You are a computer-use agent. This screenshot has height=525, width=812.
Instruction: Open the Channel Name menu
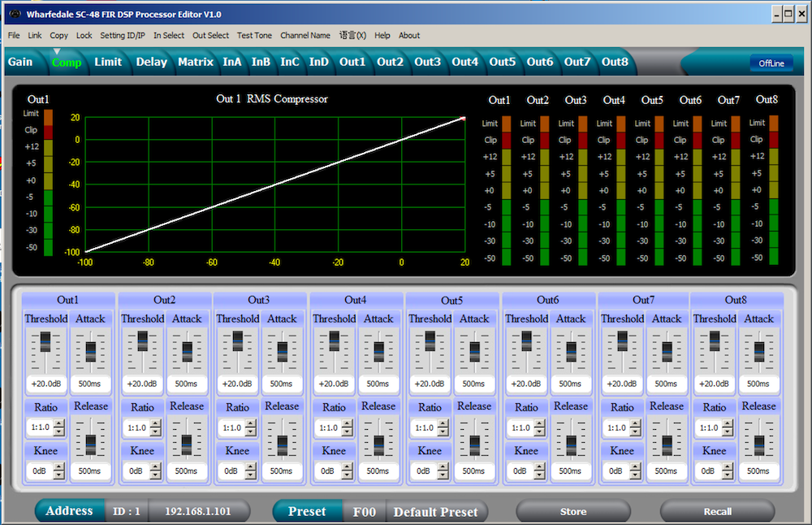pyautogui.click(x=305, y=35)
